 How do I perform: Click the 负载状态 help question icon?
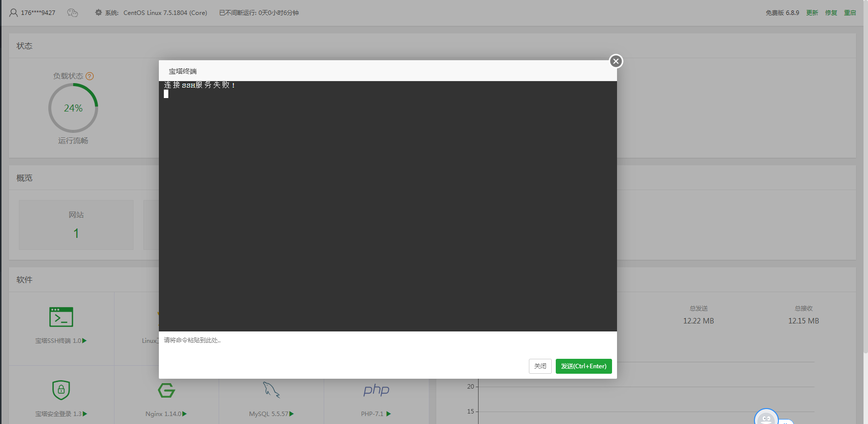[x=90, y=76]
